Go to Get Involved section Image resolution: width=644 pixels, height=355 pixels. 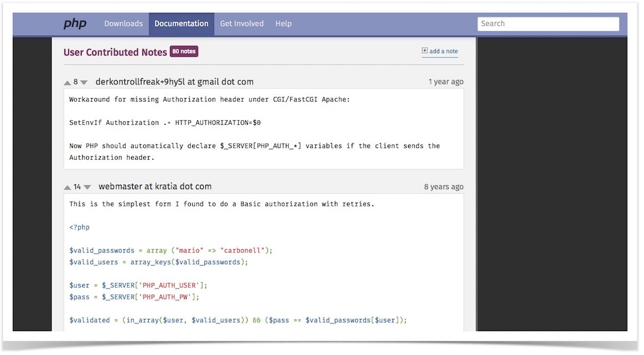(241, 24)
